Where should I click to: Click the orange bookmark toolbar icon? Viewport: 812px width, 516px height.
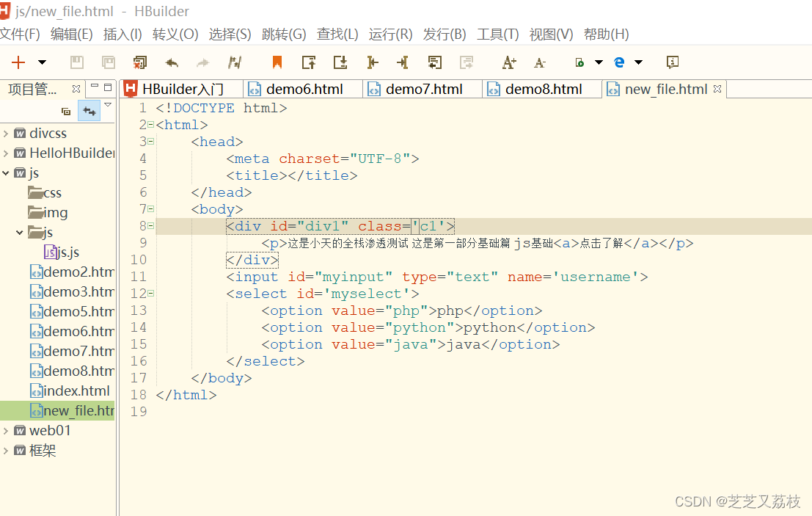[277, 62]
